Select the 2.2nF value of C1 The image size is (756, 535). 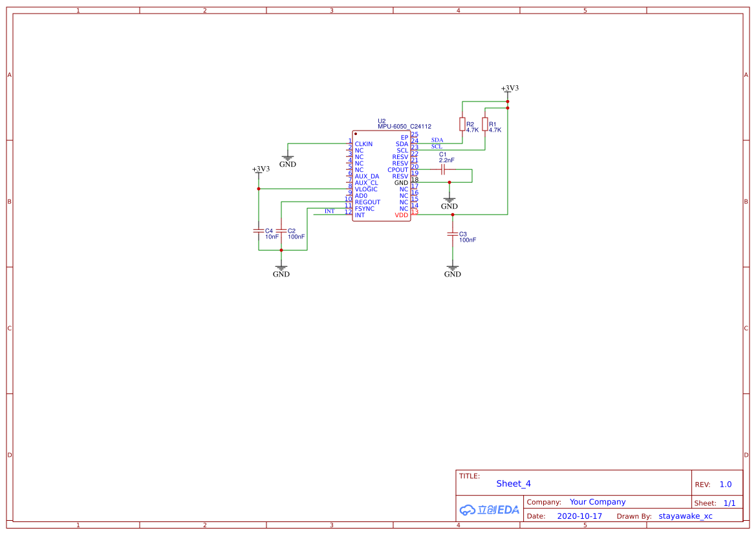pos(446,160)
